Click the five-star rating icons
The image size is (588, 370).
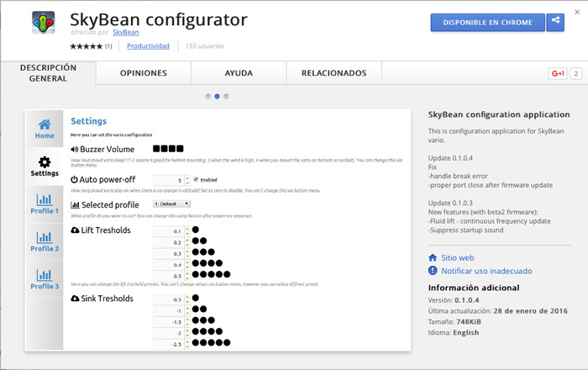(x=87, y=45)
